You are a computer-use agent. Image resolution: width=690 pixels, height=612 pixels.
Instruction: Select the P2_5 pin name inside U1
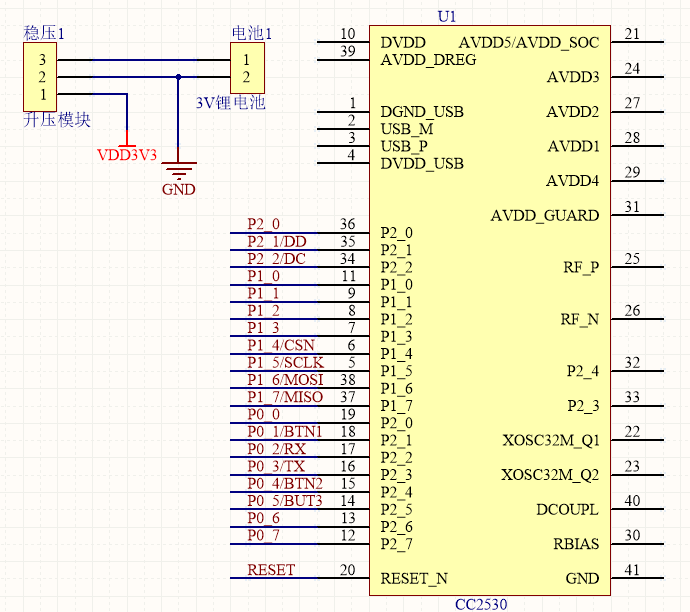[396, 509]
